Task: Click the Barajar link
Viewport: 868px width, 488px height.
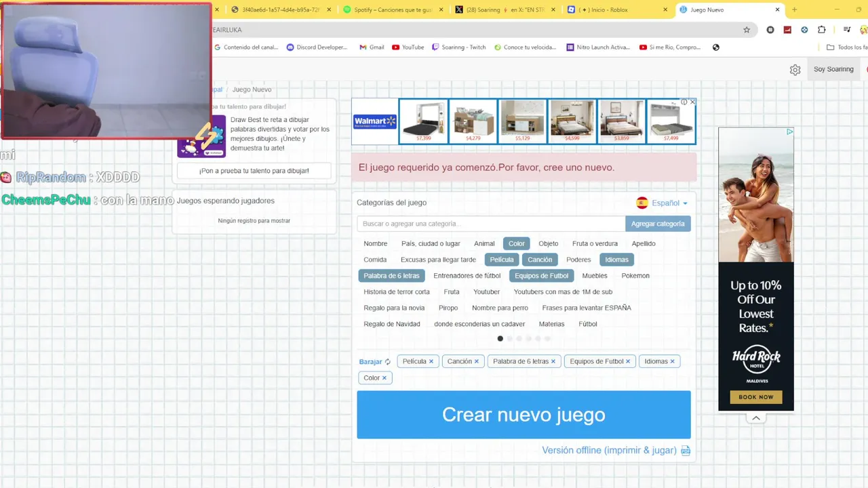Action: (370, 362)
